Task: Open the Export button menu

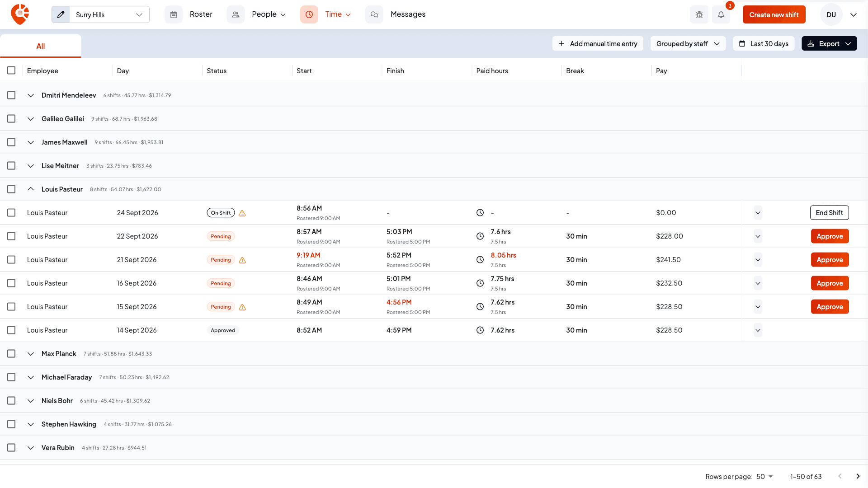Action: (829, 43)
